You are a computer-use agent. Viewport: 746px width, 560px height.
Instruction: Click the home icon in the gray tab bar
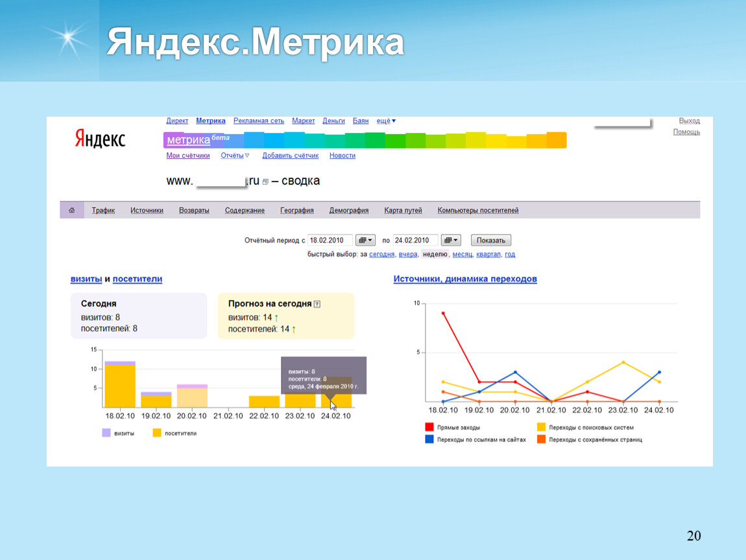[72, 210]
